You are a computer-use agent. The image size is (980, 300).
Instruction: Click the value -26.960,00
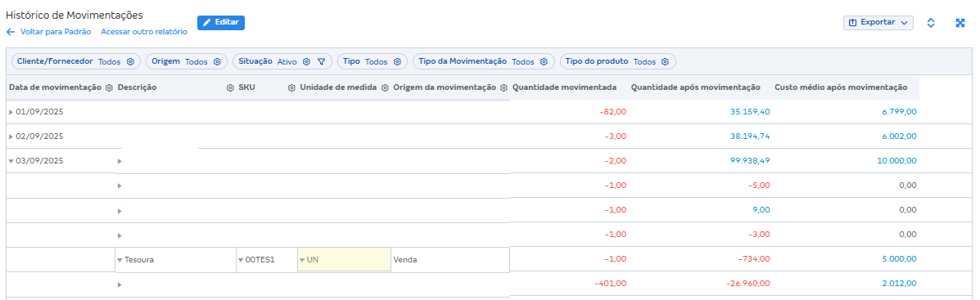click(749, 284)
